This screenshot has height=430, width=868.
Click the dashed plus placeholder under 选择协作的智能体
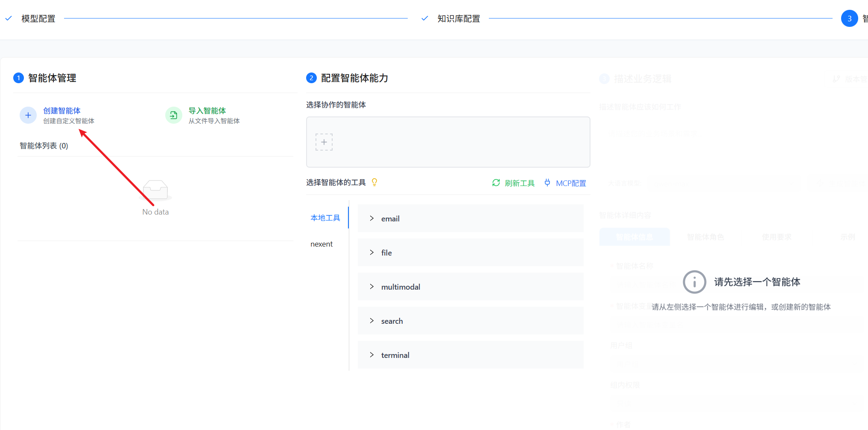[324, 142]
